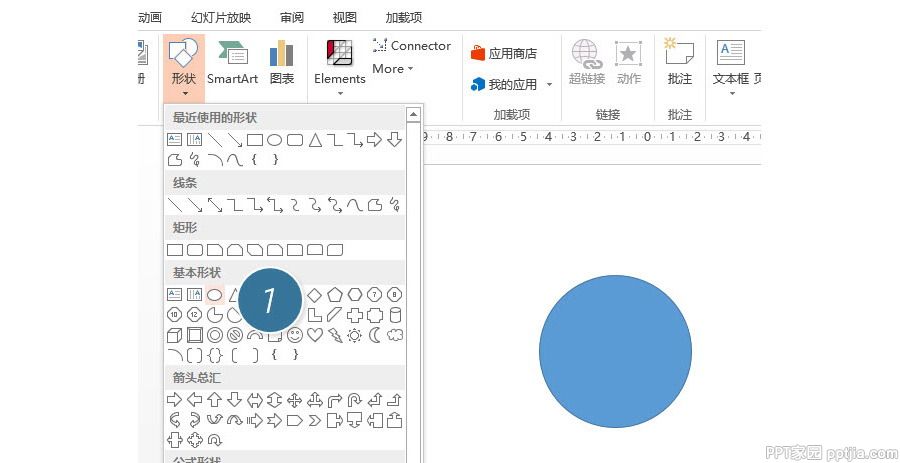This screenshot has width=900, height=463.
Task: Click the shapes list scroll-up arrow
Action: (413, 115)
